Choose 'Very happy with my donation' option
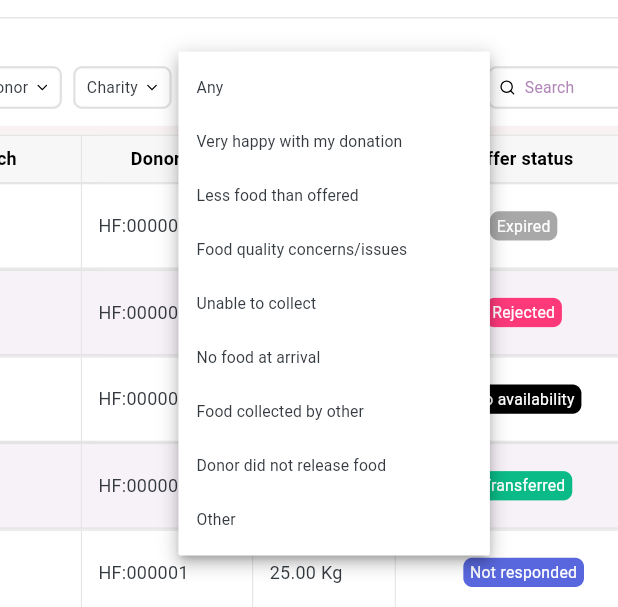This screenshot has width=618, height=607. (x=299, y=141)
